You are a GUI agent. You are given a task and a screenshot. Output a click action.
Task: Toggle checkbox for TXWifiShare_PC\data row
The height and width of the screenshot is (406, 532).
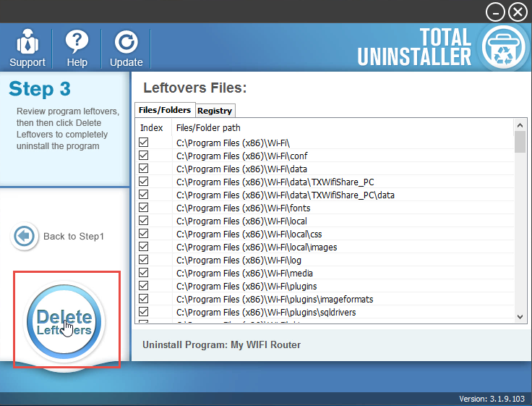click(144, 195)
